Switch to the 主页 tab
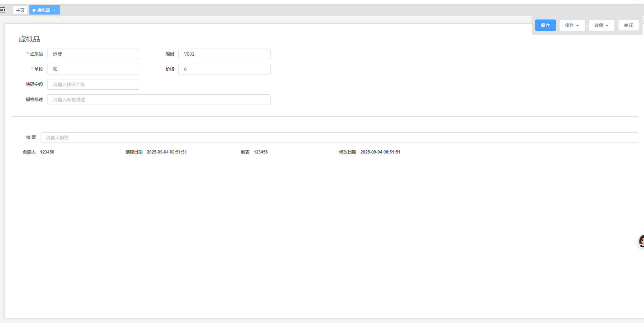This screenshot has height=323, width=644. [20, 10]
